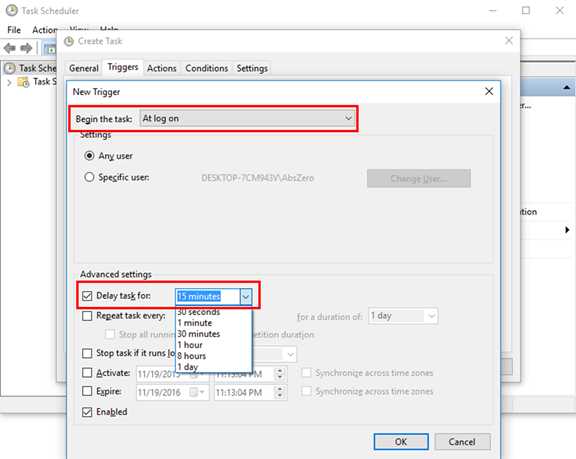Collapse the Actions pane up arrow
Viewport: 576px width, 459px height.
tap(566, 87)
